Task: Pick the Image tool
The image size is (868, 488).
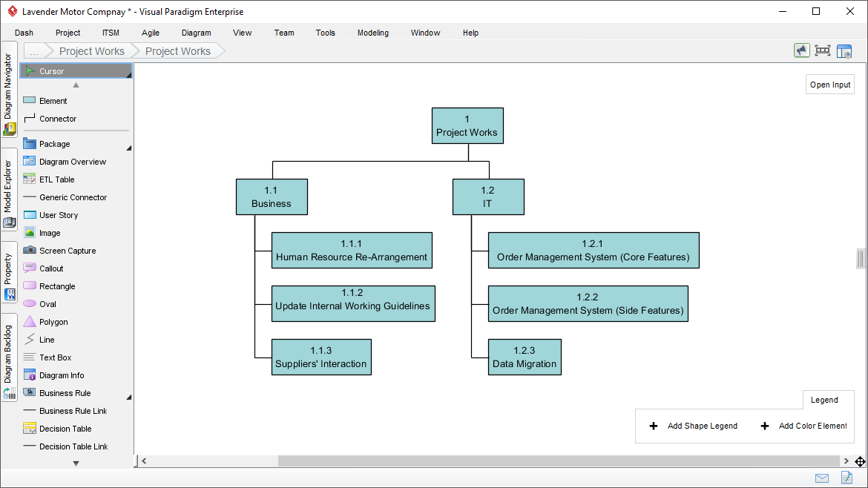Action: pos(76,233)
